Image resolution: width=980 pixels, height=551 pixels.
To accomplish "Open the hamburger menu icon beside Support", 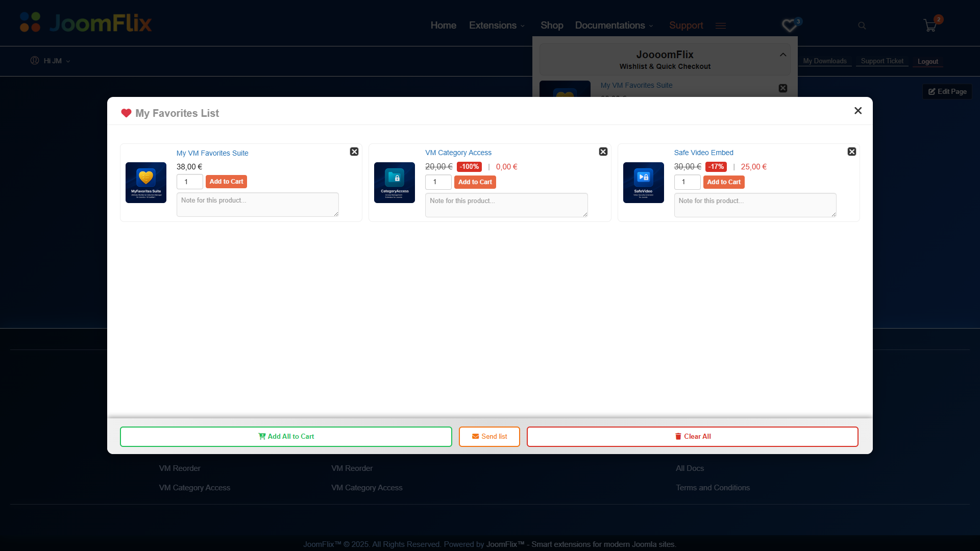I will [720, 26].
